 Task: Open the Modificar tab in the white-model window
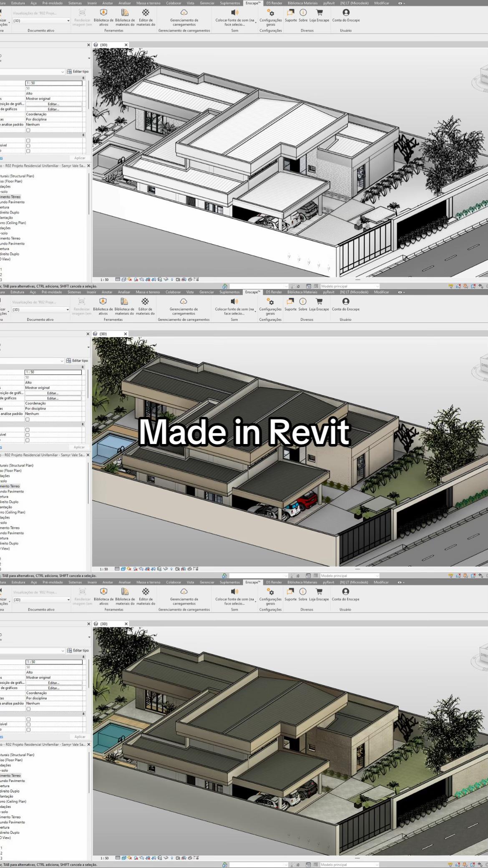(382, 3)
